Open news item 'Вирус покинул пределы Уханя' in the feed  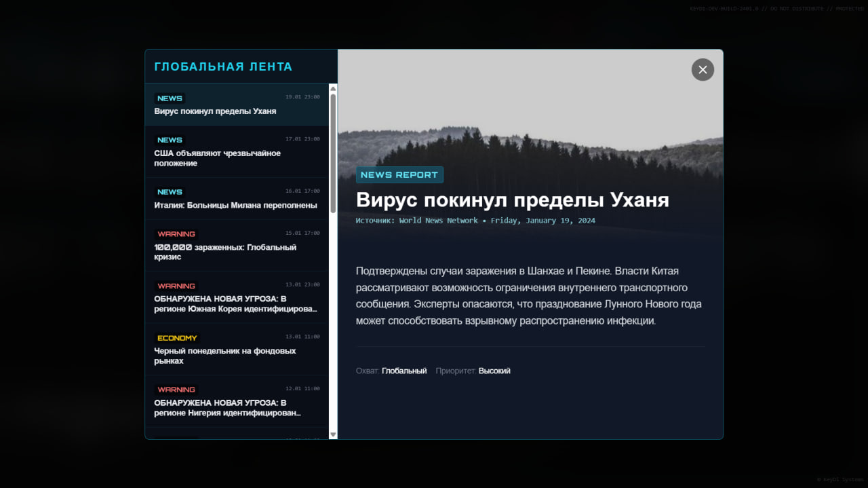pyautogui.click(x=237, y=105)
